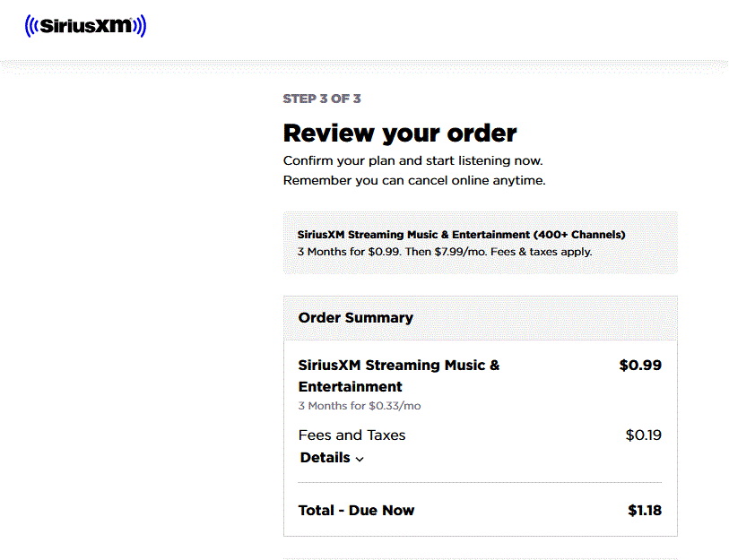The width and height of the screenshot is (729, 560).
Task: Click the SiriusXM logo
Action: pyautogui.click(x=85, y=26)
